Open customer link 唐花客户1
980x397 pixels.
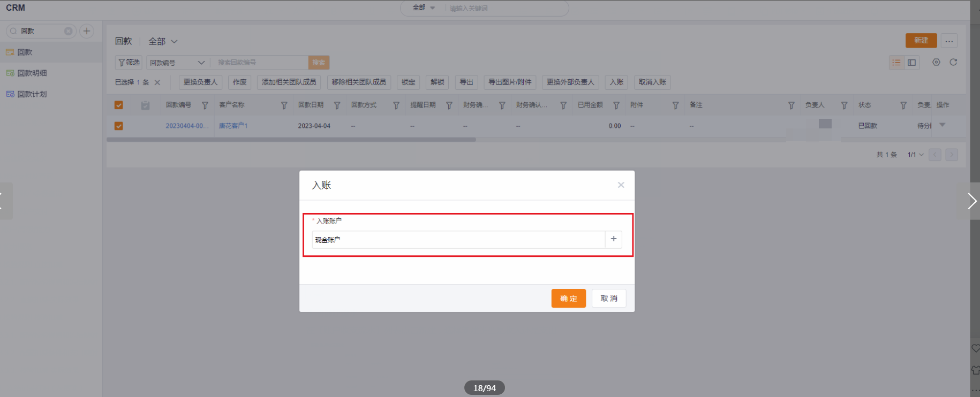pos(233,126)
